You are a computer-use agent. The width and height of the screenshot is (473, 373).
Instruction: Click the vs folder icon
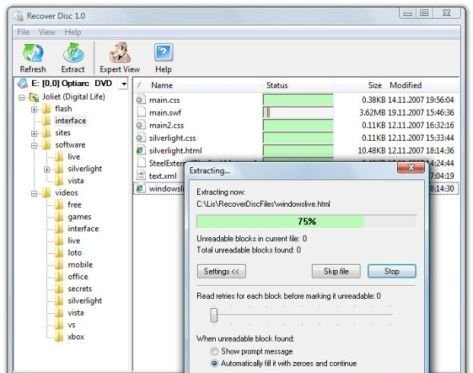tap(59, 325)
